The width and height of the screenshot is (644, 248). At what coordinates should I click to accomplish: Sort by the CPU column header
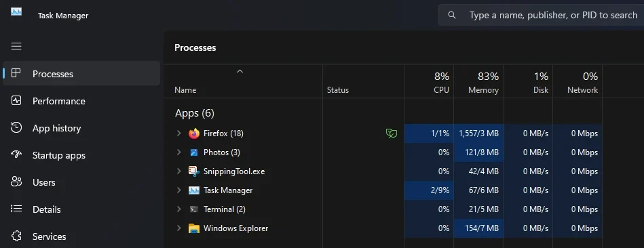(429, 81)
